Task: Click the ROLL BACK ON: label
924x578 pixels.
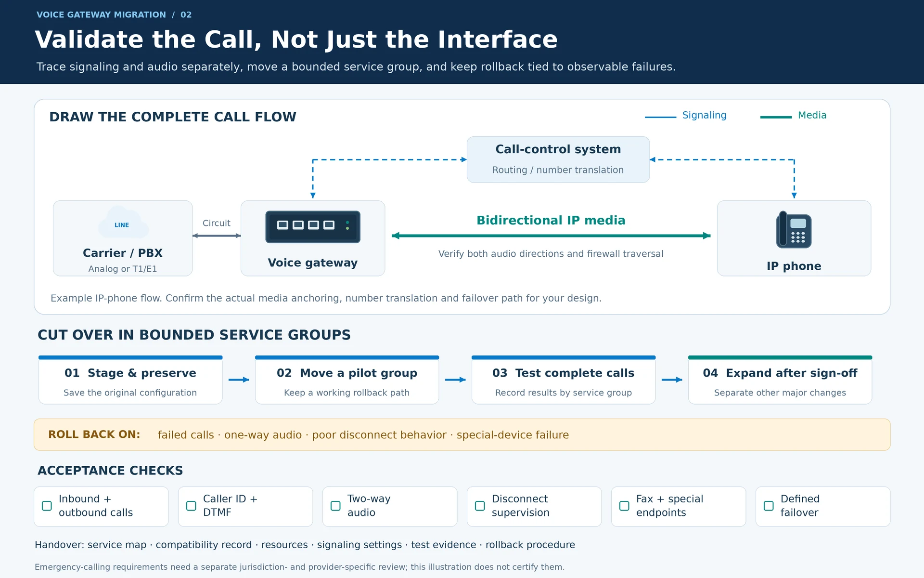Action: (94, 434)
